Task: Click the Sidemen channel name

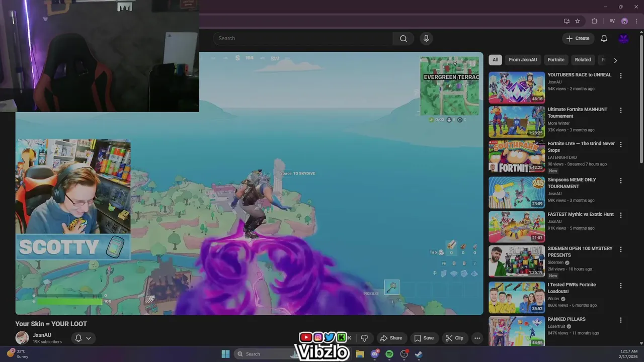Action: [x=555, y=262]
